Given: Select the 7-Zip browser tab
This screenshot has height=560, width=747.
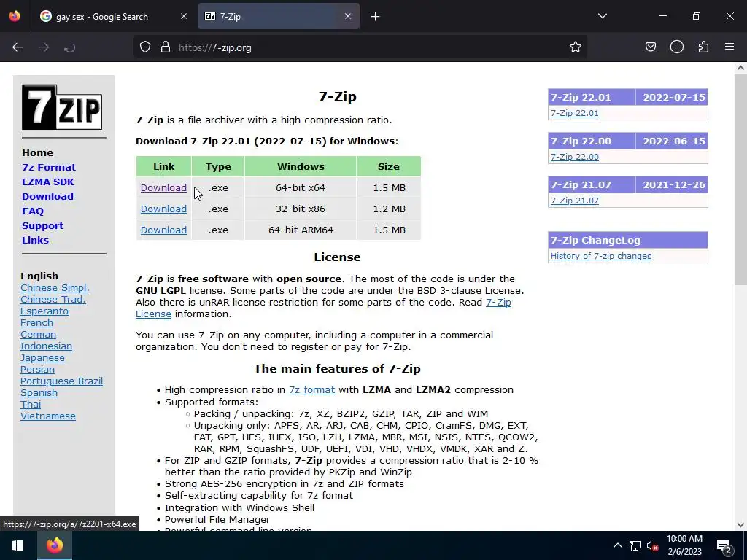Looking at the screenshot, I should 279,16.
